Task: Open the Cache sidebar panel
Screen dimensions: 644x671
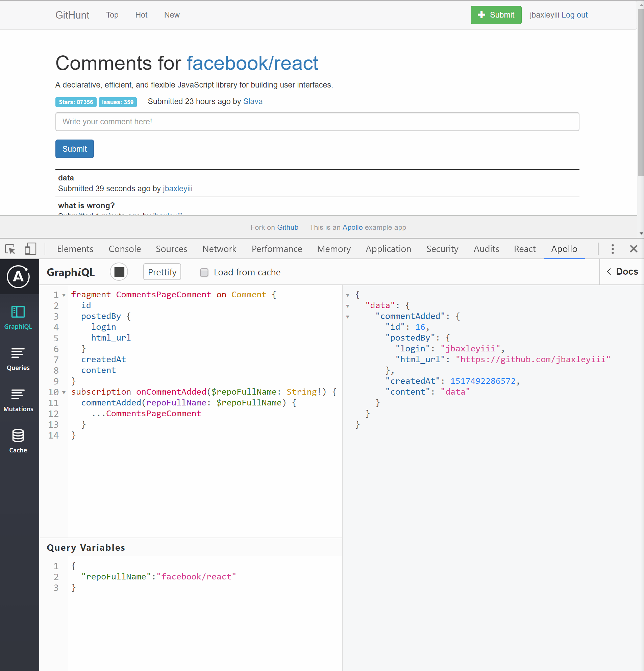Action: (18, 441)
